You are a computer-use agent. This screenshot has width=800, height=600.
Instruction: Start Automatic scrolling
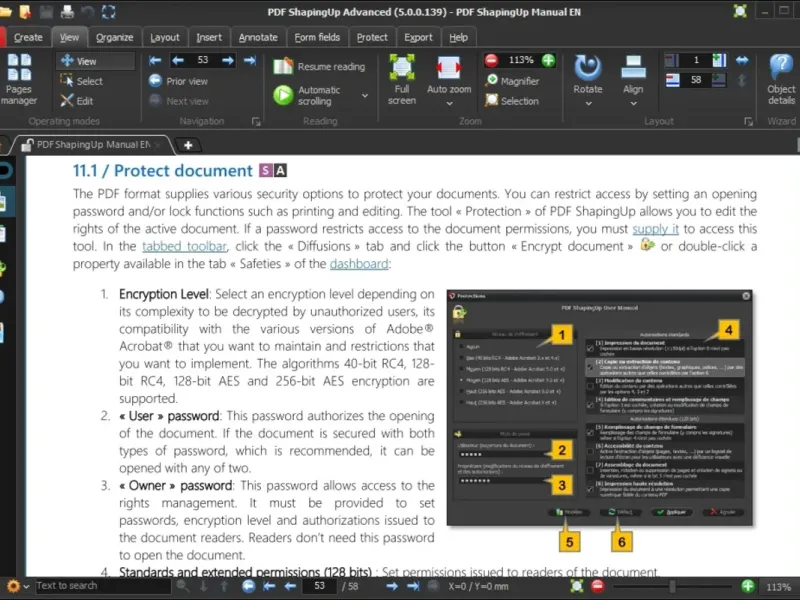click(308, 95)
